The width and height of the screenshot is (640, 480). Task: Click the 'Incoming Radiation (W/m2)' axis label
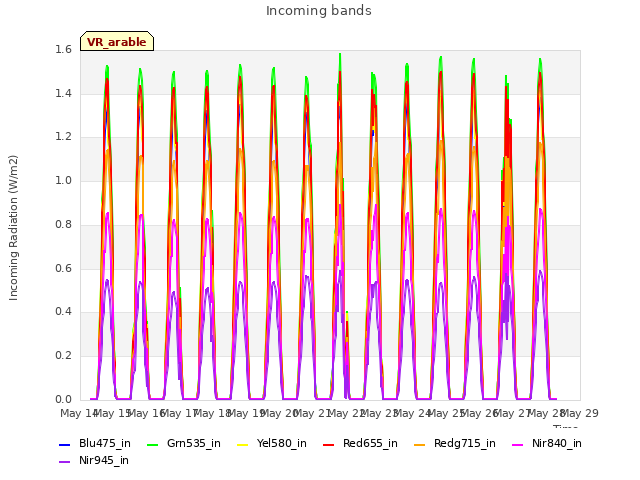tap(13, 228)
